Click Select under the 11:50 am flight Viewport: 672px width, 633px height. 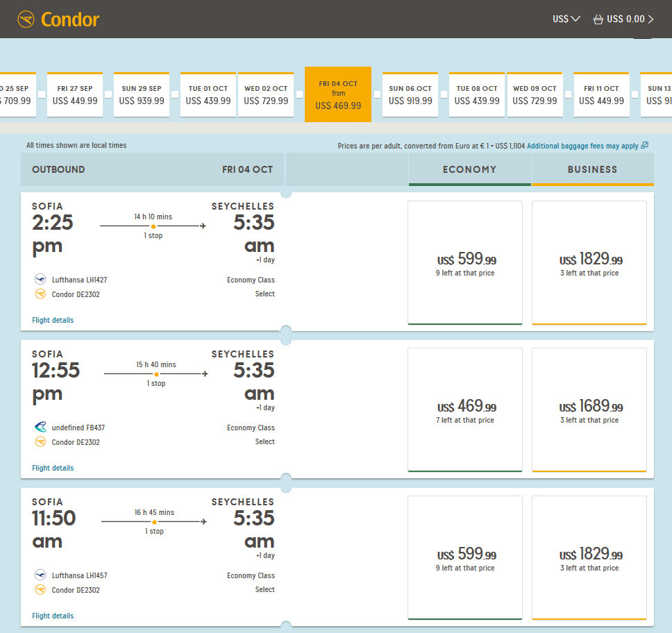click(x=265, y=589)
